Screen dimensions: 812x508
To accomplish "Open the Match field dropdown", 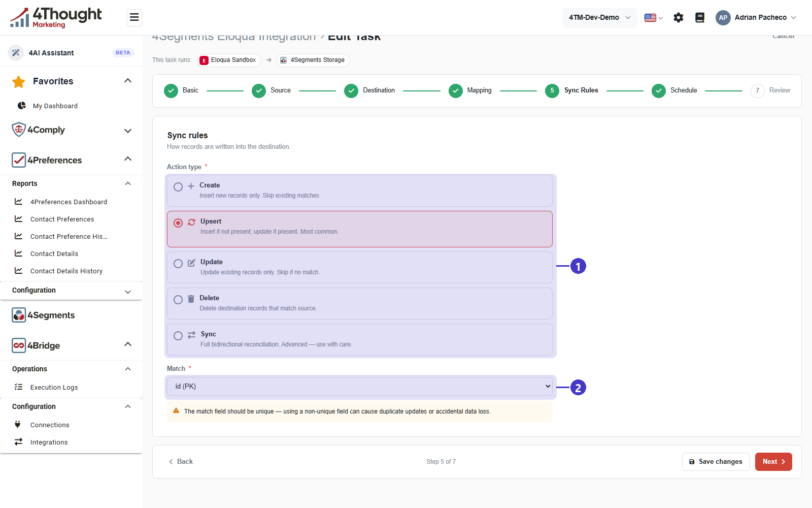I will [x=360, y=387].
